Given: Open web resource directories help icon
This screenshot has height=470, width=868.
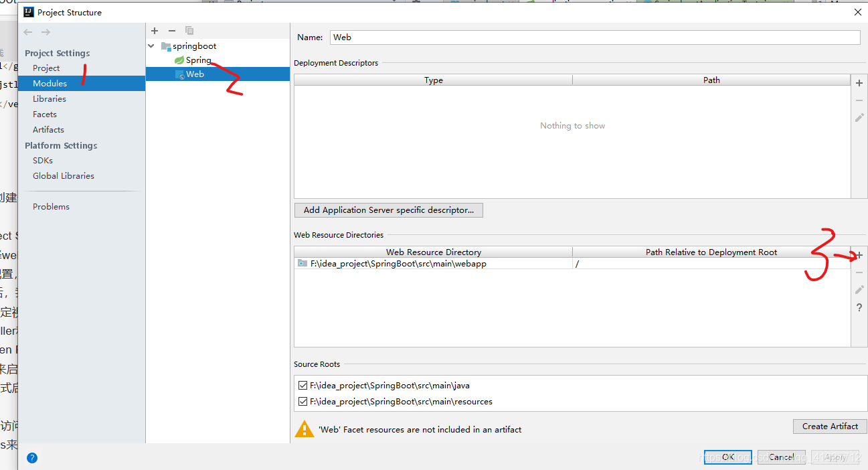Looking at the screenshot, I should coord(859,308).
